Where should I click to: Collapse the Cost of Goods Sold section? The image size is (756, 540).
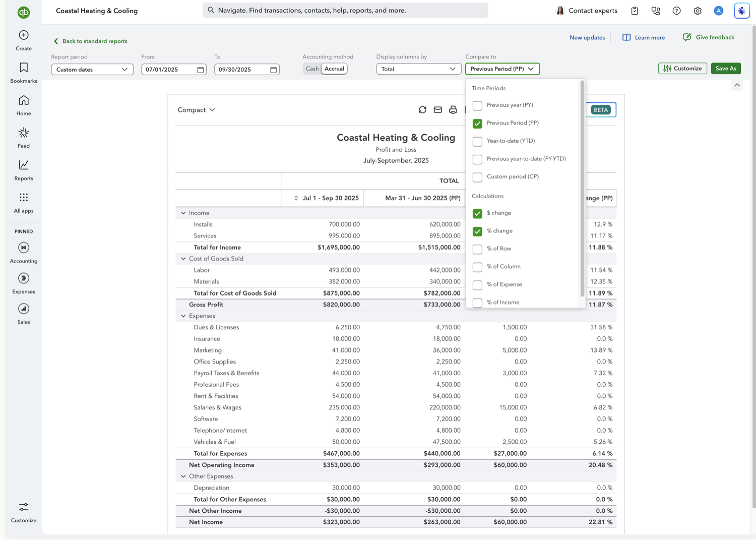click(183, 259)
